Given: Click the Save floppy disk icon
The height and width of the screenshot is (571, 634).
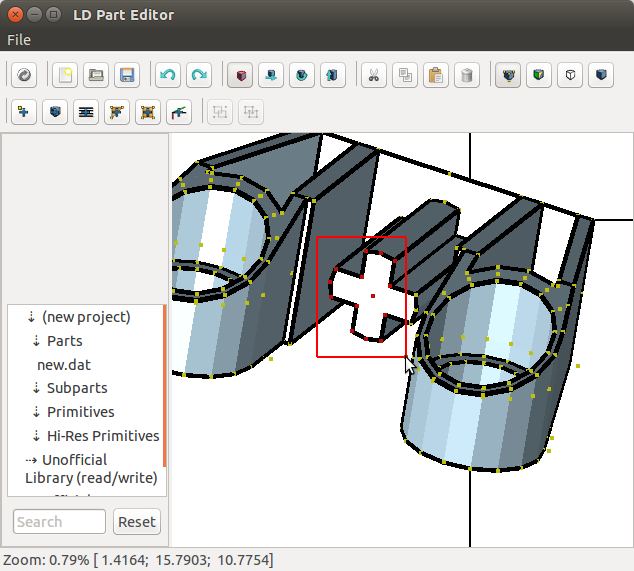Looking at the screenshot, I should tap(127, 75).
